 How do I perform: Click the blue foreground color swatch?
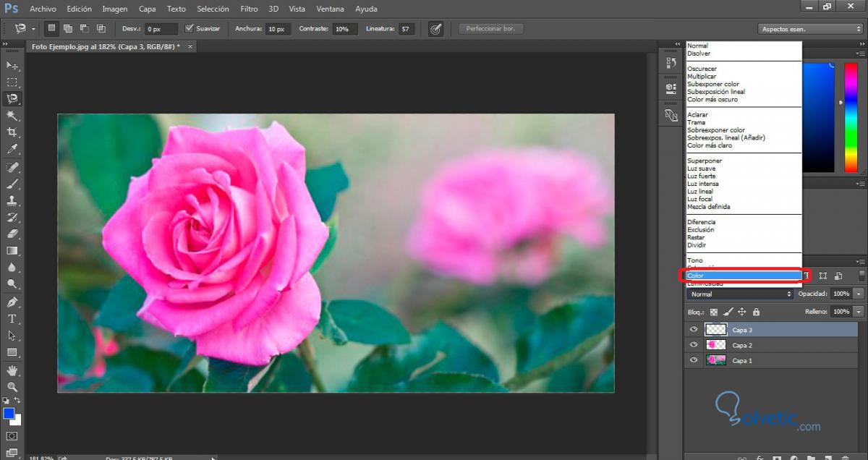coord(9,414)
